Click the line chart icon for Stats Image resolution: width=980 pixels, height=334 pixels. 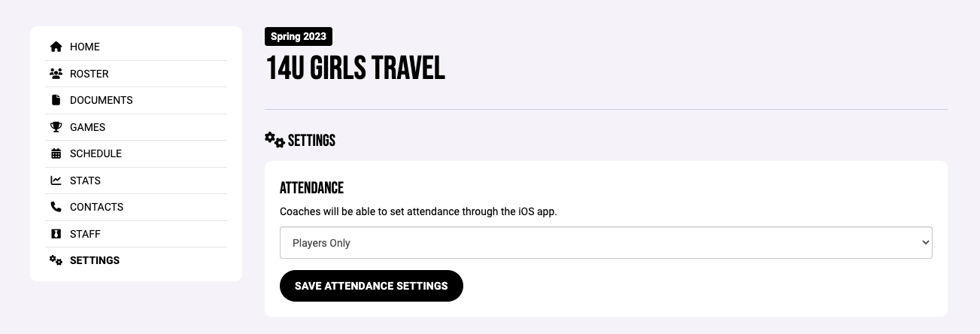click(x=56, y=181)
